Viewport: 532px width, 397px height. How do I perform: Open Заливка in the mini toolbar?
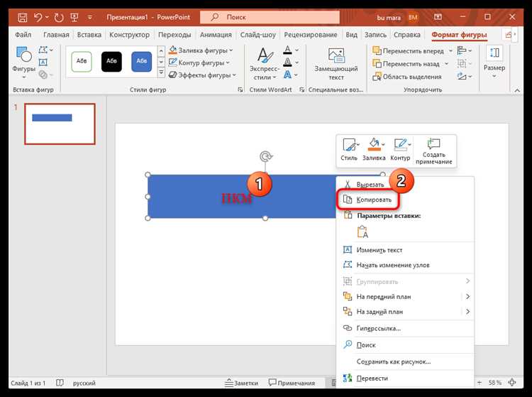tap(374, 149)
